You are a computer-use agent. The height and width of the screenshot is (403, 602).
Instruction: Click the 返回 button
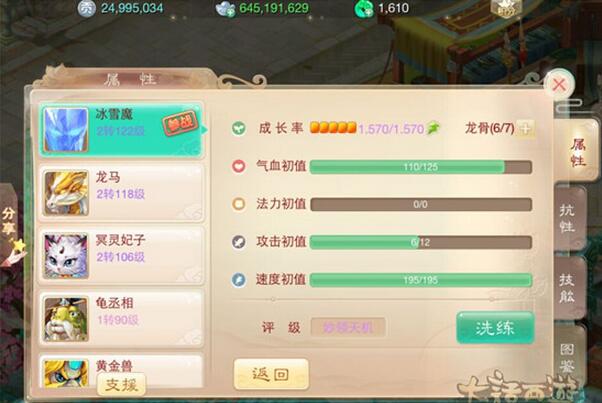(x=271, y=374)
